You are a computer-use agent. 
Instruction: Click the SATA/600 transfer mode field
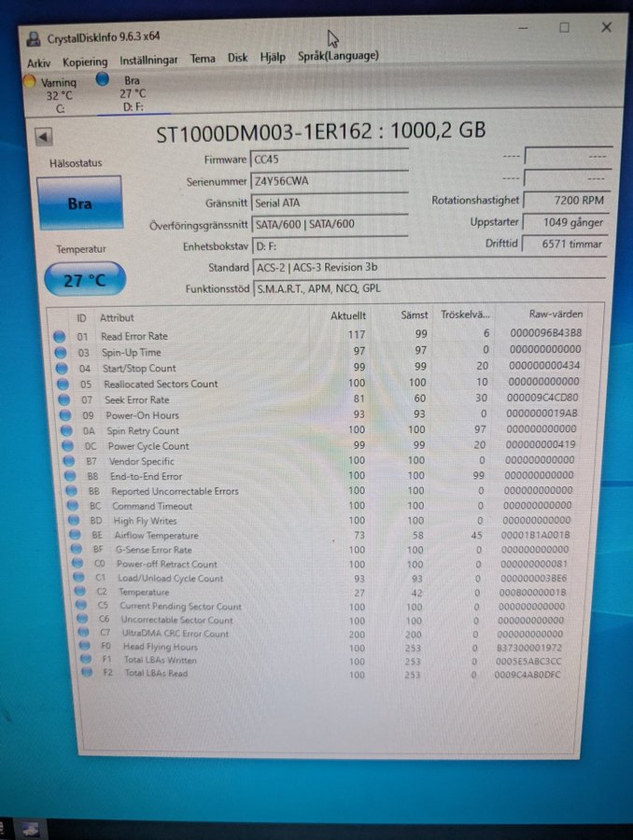(x=331, y=224)
